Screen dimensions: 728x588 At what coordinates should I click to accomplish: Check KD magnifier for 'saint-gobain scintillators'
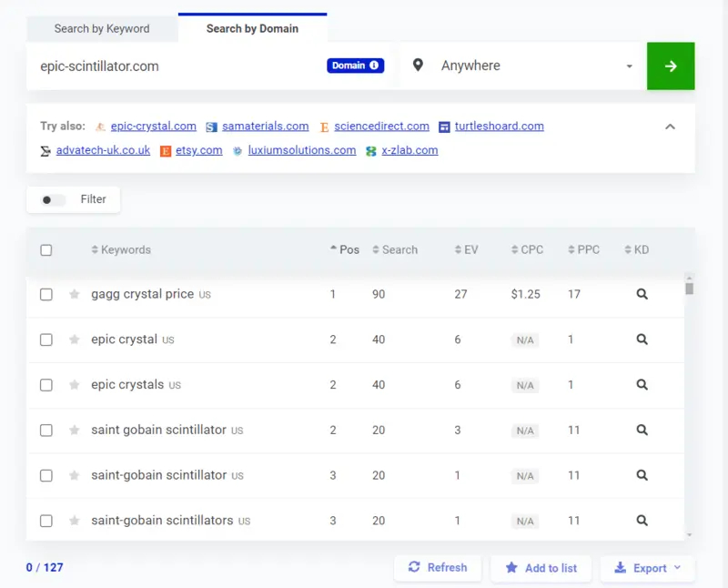click(x=642, y=521)
